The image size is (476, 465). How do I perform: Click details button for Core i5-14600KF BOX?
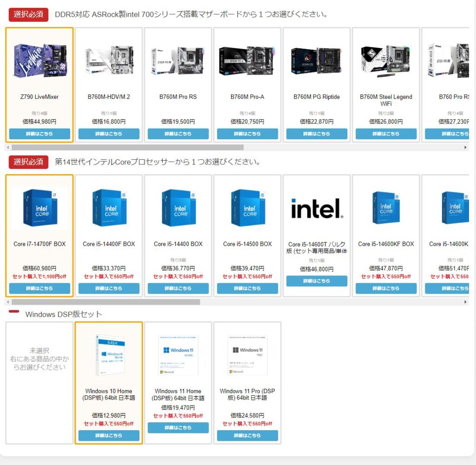(x=386, y=288)
